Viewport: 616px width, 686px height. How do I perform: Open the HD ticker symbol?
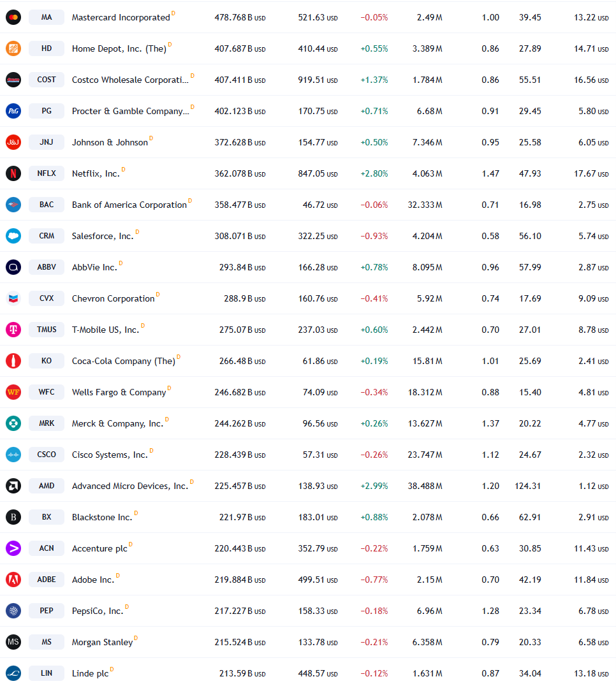47,48
